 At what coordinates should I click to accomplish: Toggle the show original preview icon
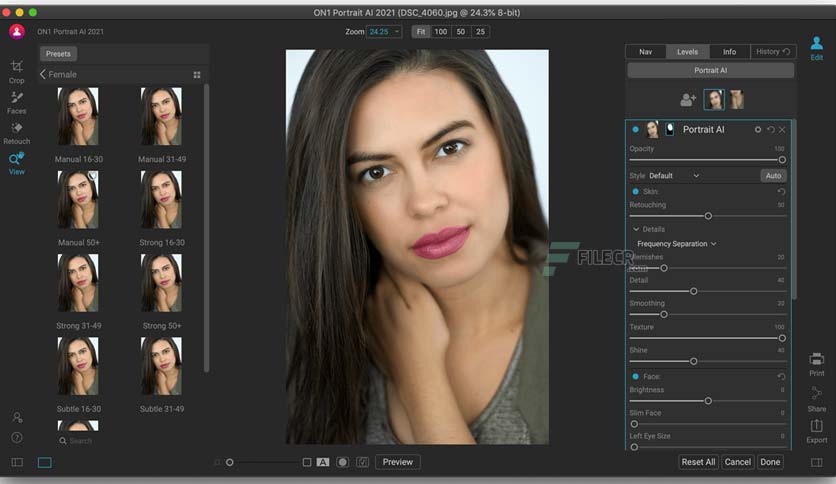(363, 462)
